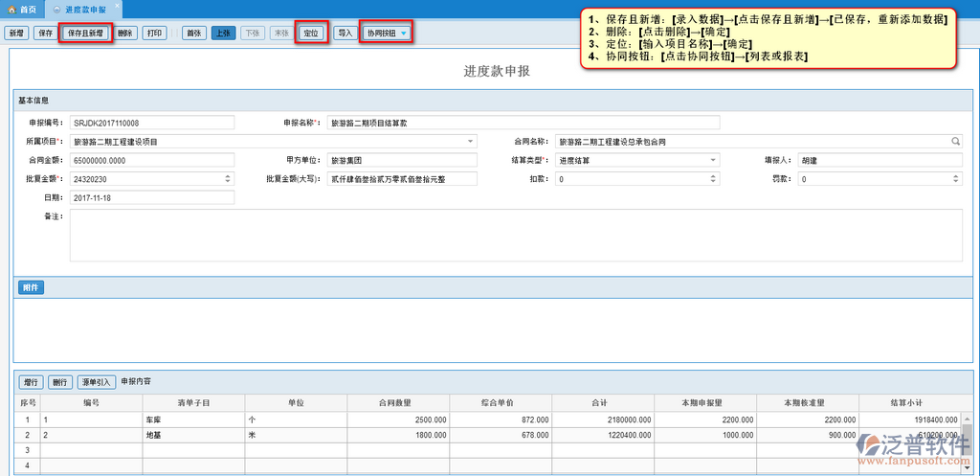Click the 导入 toolbar button
The height and width of the screenshot is (476, 980).
pos(345,34)
